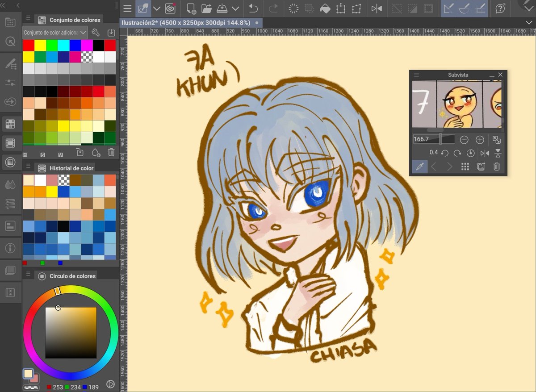This screenshot has height=392, width=536.
Task: Click the single left chevron above the palette
Action: [18, 5]
